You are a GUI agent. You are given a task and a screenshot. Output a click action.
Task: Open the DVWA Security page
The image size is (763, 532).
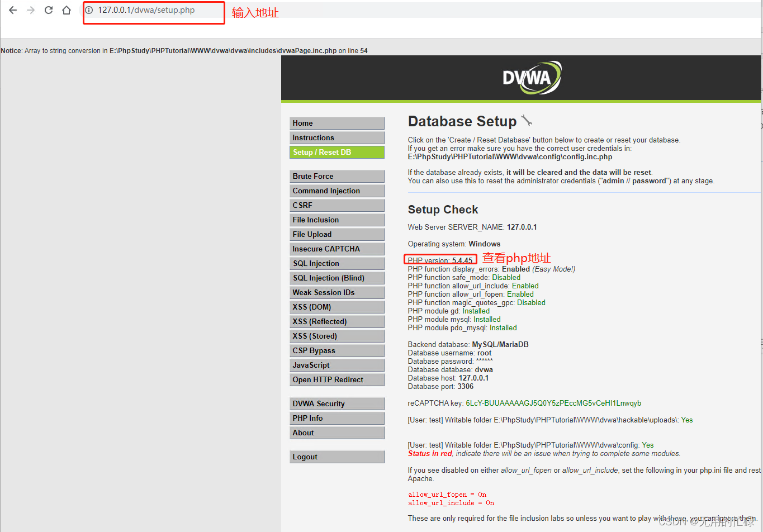coord(337,403)
